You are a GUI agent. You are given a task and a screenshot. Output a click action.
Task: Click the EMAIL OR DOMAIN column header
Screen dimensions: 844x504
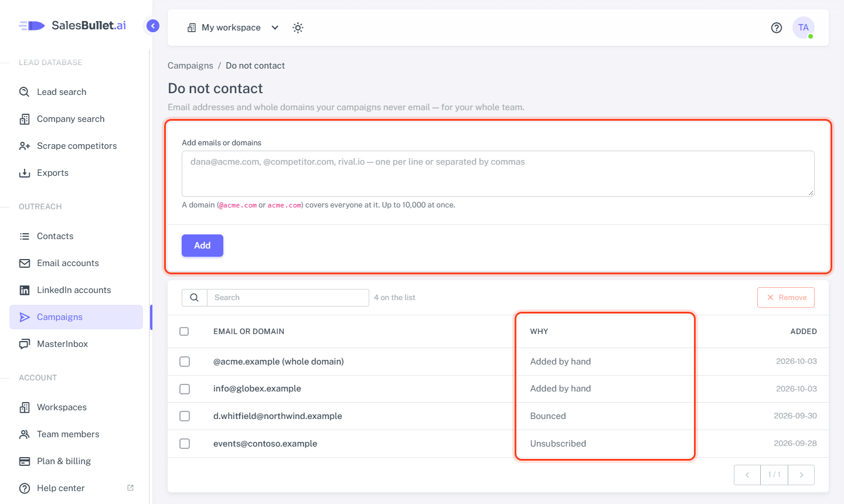click(x=249, y=331)
